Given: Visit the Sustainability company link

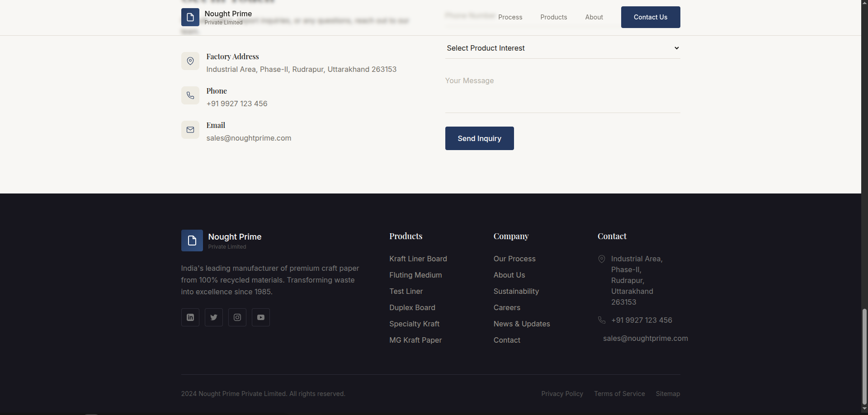Looking at the screenshot, I should pos(516,291).
